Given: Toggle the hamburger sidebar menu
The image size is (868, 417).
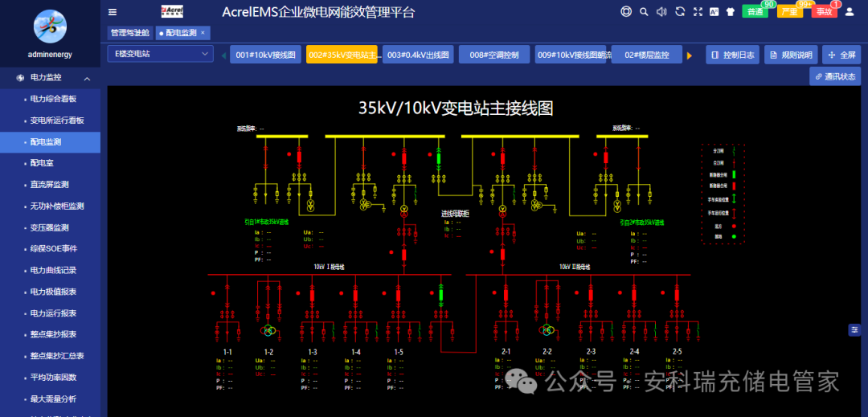Looking at the screenshot, I should (x=113, y=11).
